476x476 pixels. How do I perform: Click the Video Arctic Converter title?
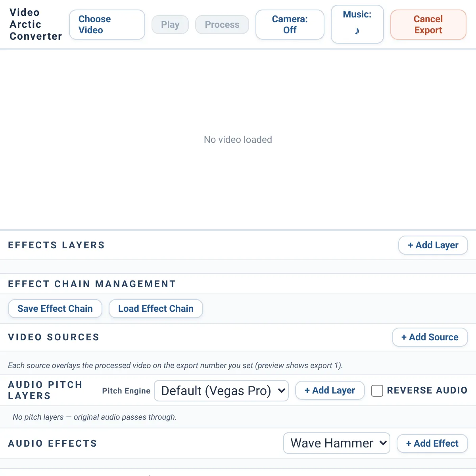tap(36, 25)
